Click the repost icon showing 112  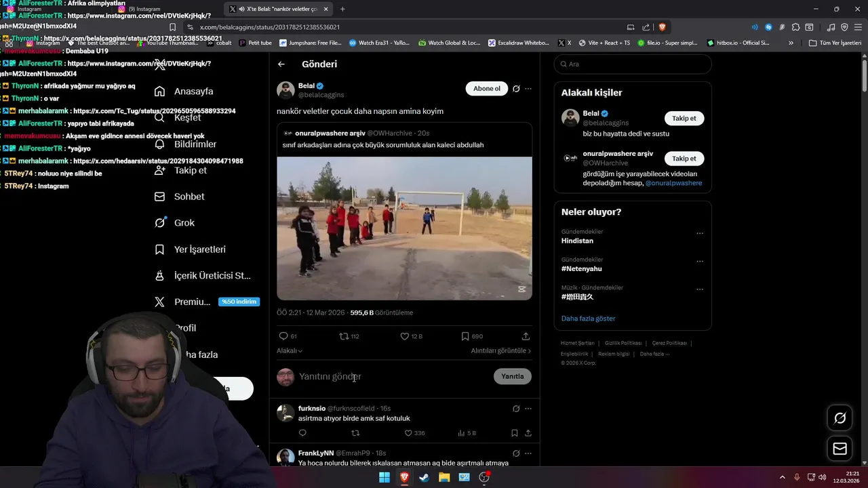click(x=344, y=336)
